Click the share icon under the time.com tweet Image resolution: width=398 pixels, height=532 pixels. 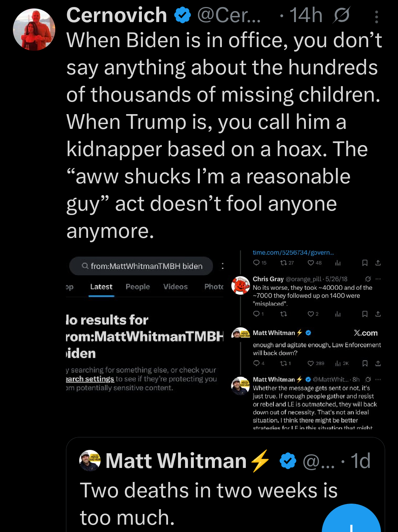point(378,263)
